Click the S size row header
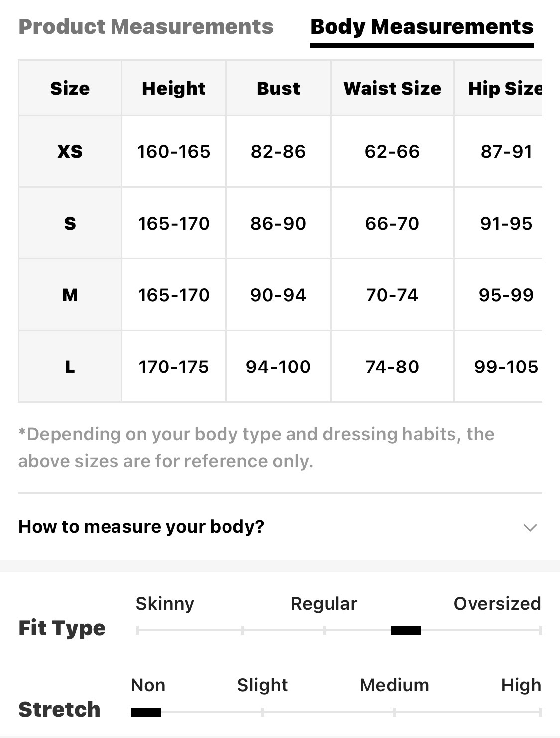Image resolution: width=560 pixels, height=738 pixels. click(x=70, y=223)
